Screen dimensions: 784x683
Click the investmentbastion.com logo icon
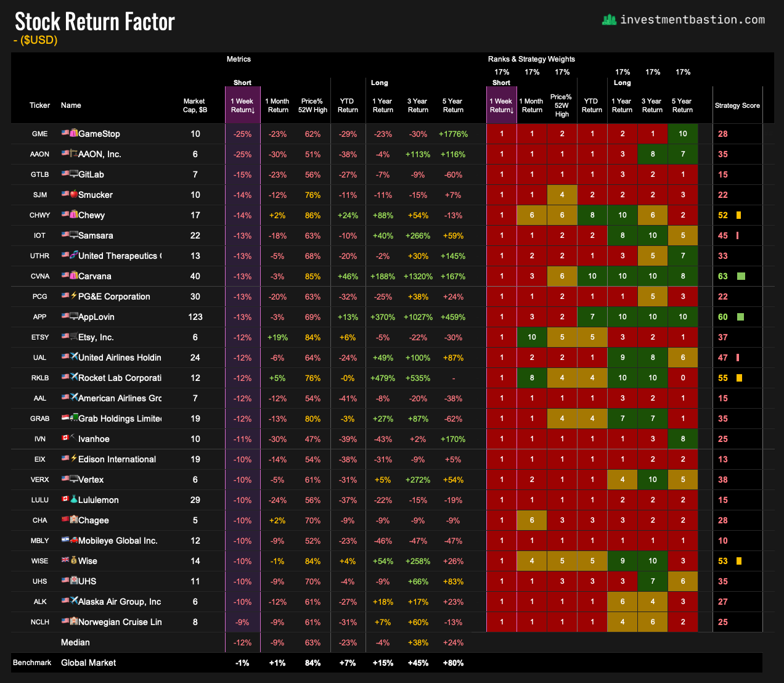pos(609,20)
